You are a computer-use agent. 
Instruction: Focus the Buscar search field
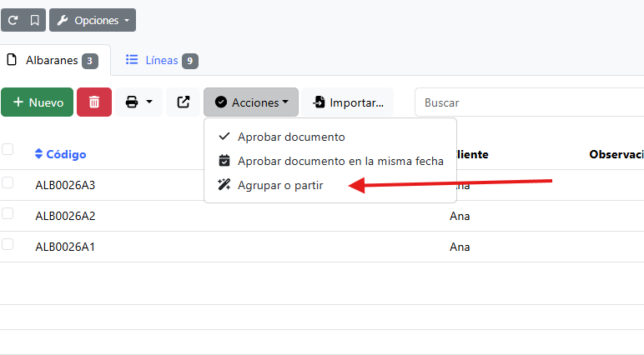pos(530,102)
